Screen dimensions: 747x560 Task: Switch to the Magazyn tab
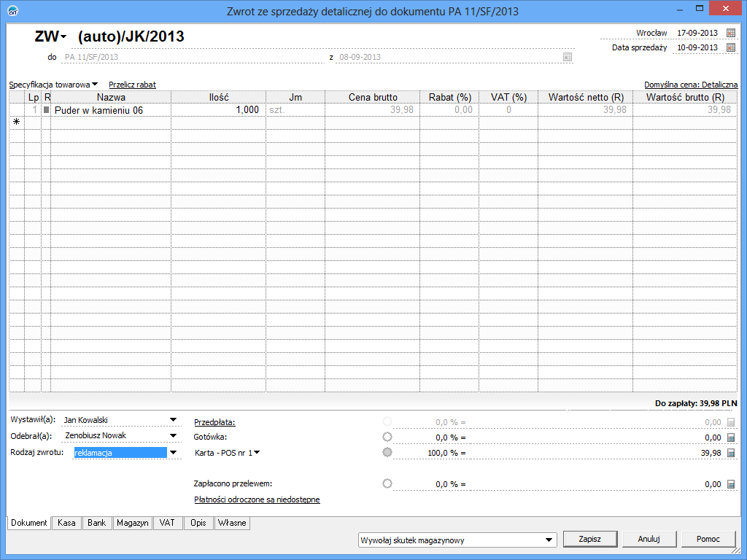(x=132, y=523)
